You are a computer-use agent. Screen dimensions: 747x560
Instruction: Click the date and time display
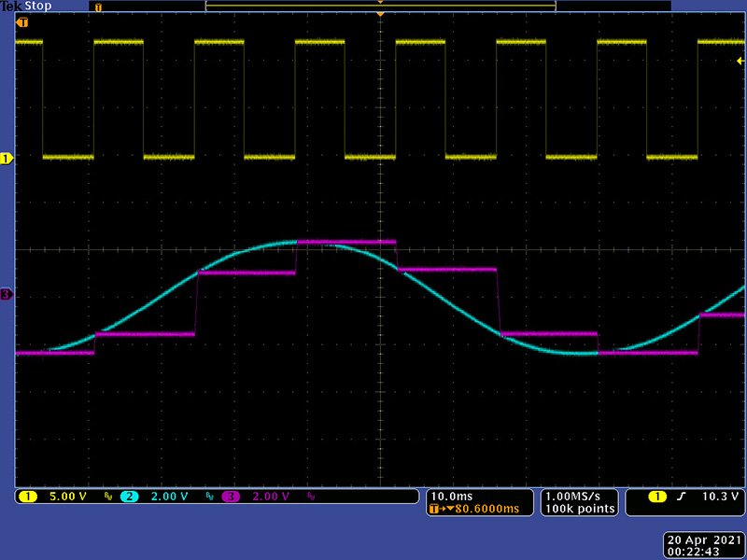tap(703, 545)
